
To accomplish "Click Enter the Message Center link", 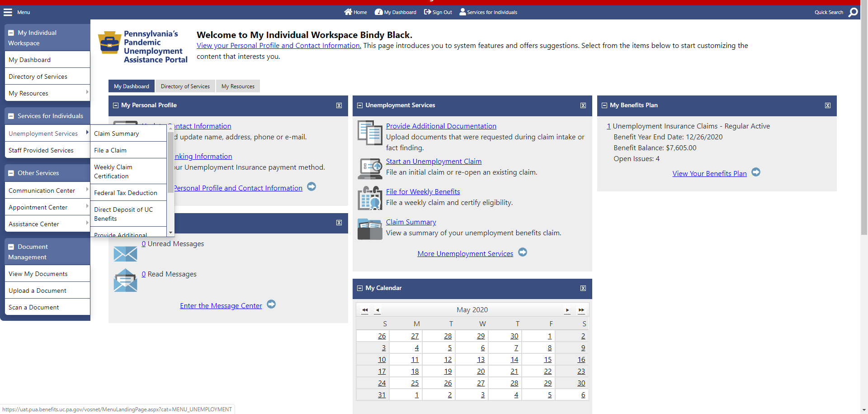I will [x=221, y=306].
